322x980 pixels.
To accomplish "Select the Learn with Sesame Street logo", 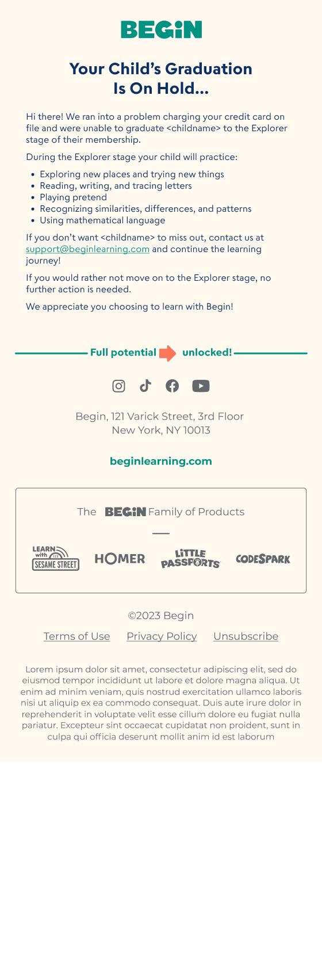I will (56, 558).
